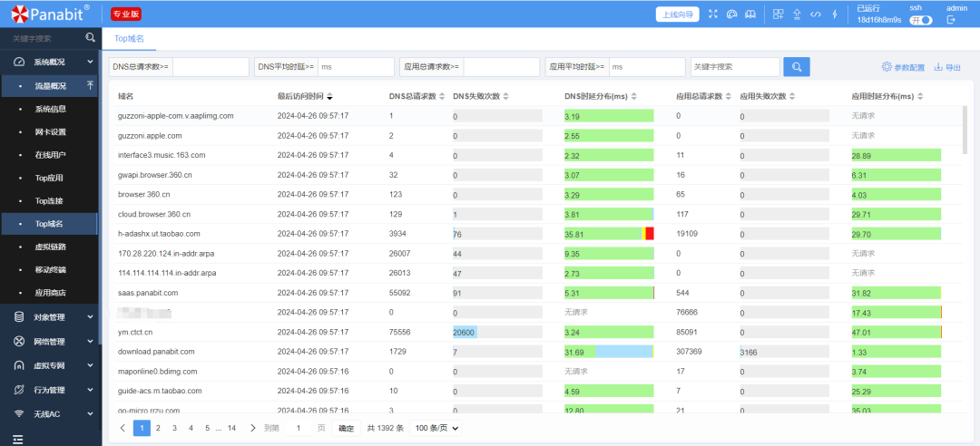
Task: Click the fullscreen expand icon in header
Action: tap(713, 15)
